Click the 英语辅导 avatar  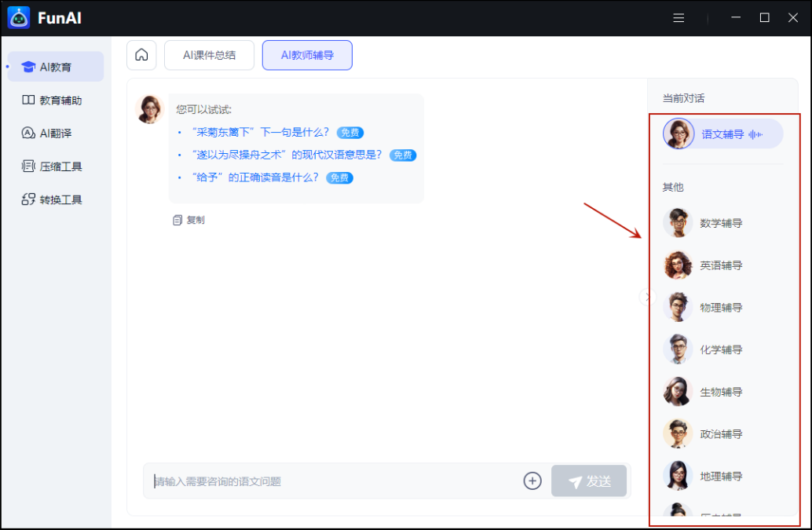click(x=678, y=265)
